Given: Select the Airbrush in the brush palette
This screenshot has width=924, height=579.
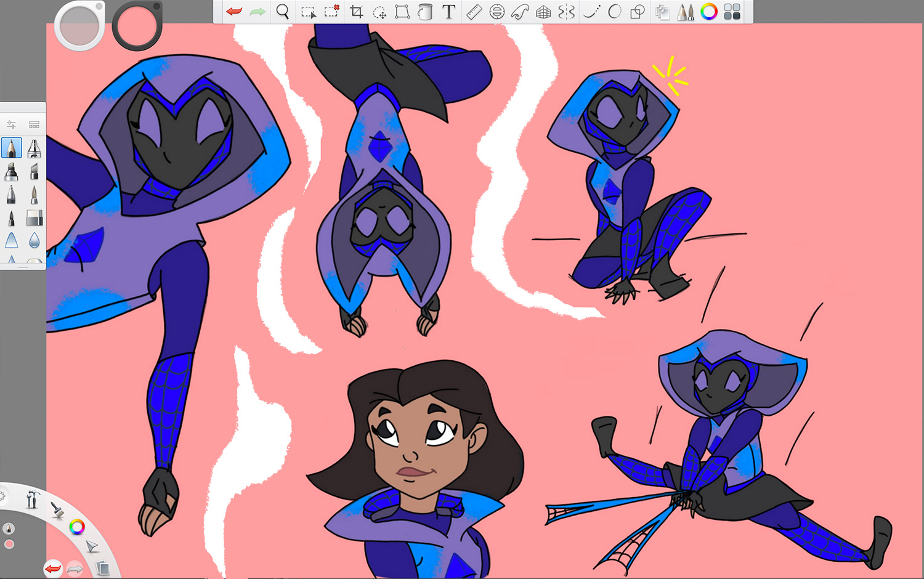Looking at the screenshot, I should pos(34,148).
